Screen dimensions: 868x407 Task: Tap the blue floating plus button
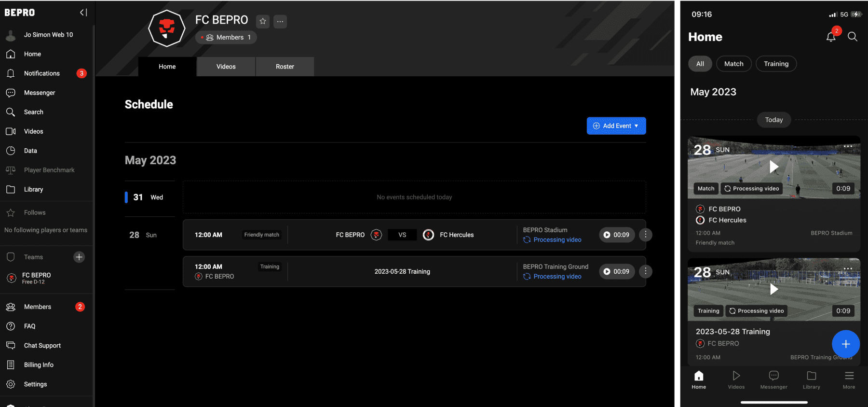pos(846,344)
